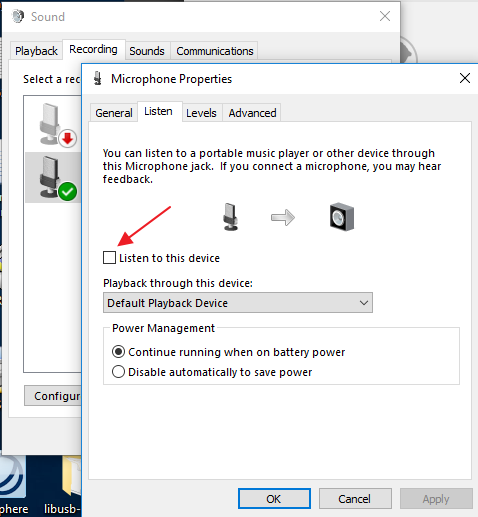Switch to the Levels tab
Image resolution: width=478 pixels, height=517 pixels.
(x=201, y=113)
